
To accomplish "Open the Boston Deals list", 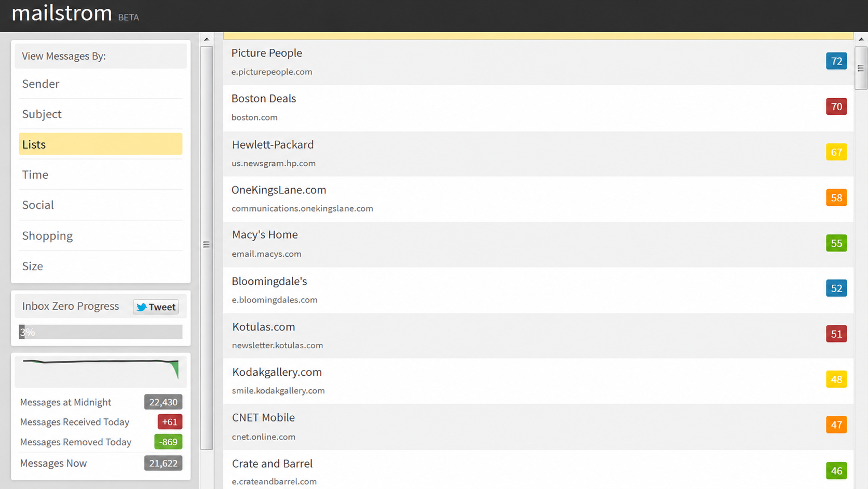I will (x=538, y=108).
